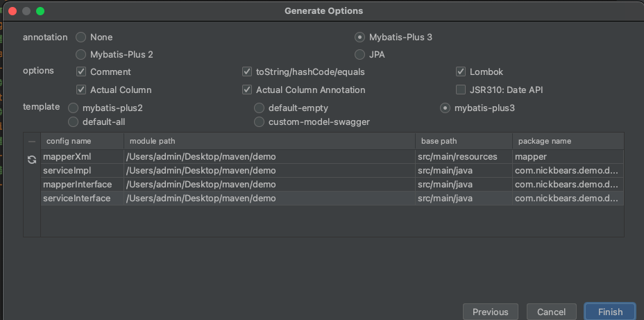Click the package name column header
This screenshot has width=644, height=320.
568,141
